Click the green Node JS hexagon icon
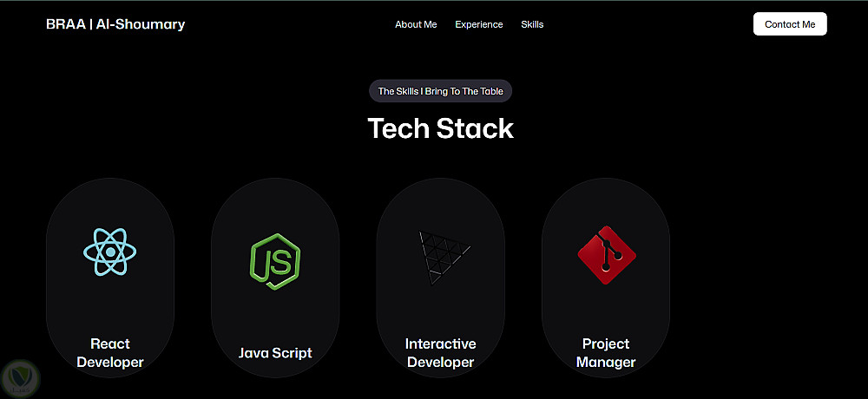868x399 pixels. pos(275,261)
